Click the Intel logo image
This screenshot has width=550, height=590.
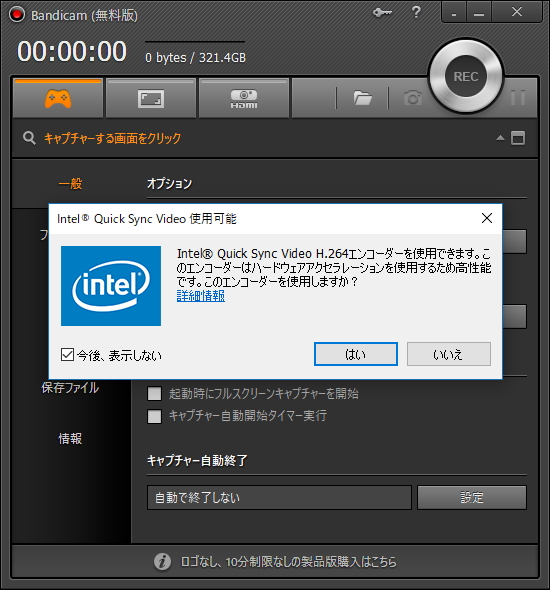coord(111,286)
